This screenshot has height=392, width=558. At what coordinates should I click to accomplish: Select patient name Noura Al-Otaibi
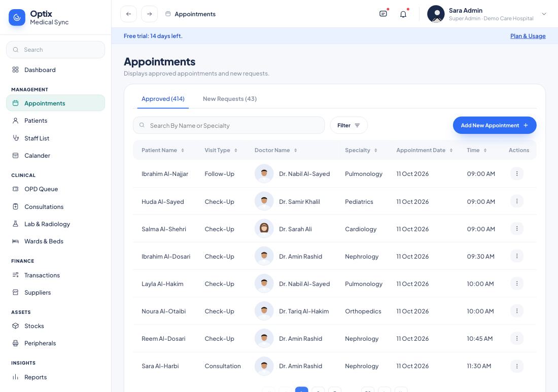[x=164, y=311]
